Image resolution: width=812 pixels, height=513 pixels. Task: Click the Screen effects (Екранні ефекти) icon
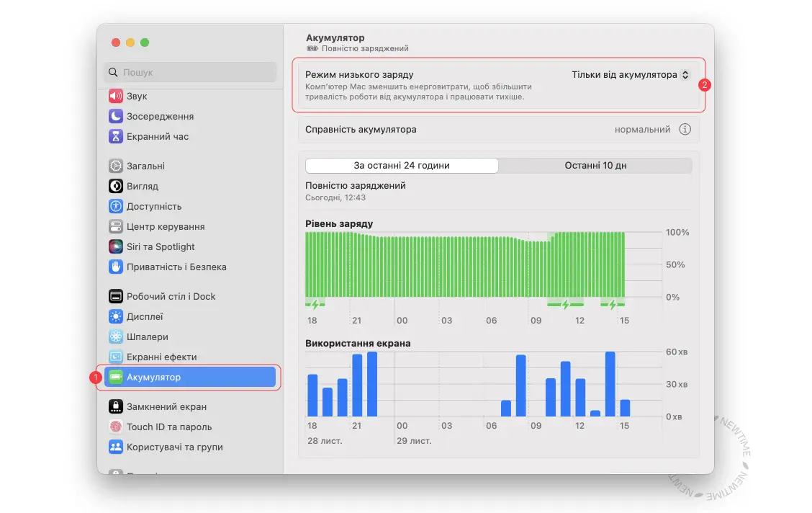point(115,357)
